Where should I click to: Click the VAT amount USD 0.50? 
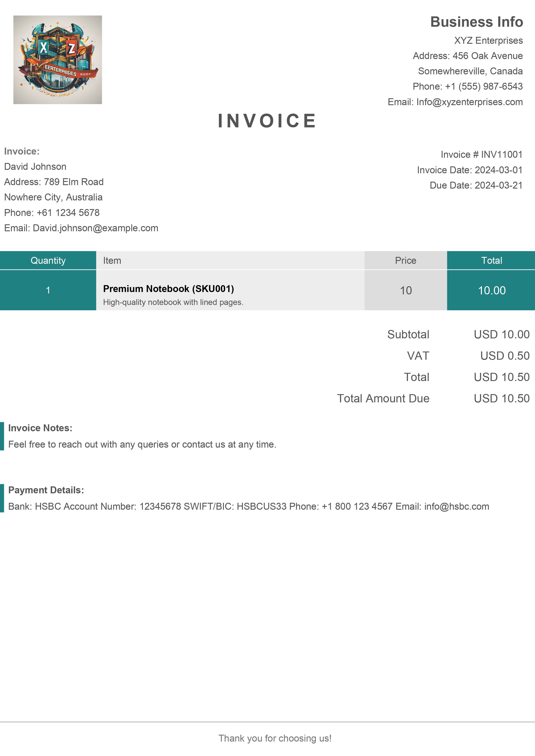(504, 356)
